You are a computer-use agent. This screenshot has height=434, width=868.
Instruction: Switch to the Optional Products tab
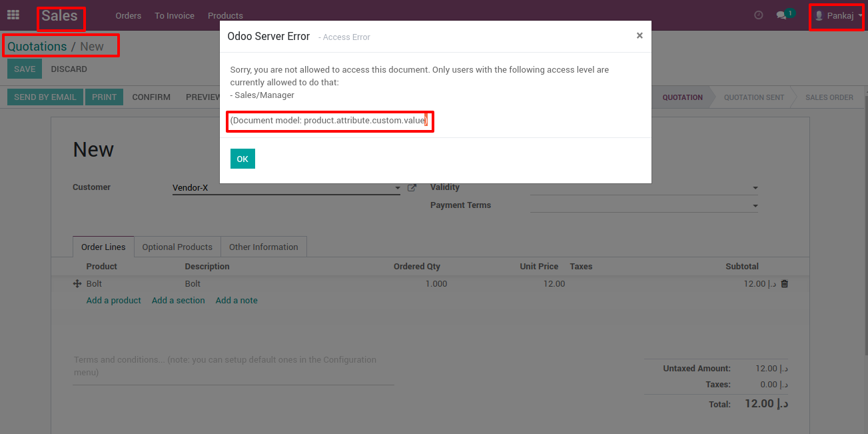[x=177, y=247]
